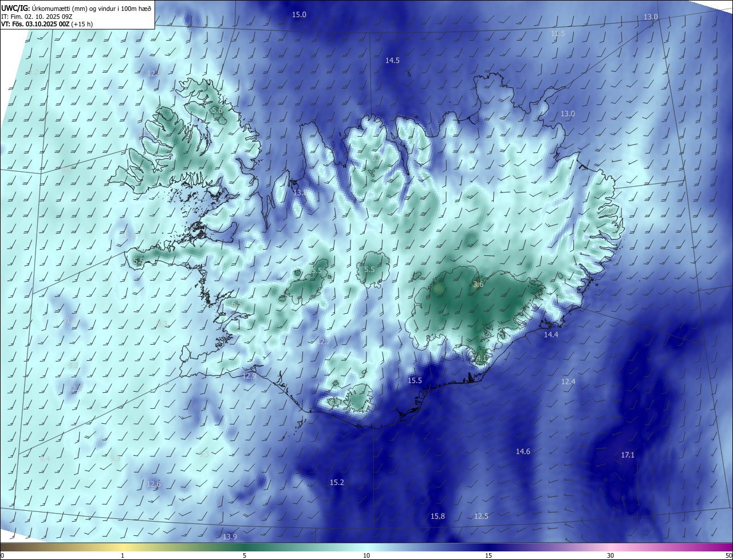Click the valid time 'VT: Fös. 03.10.2025 00Z (+15 h)'

click(47, 24)
